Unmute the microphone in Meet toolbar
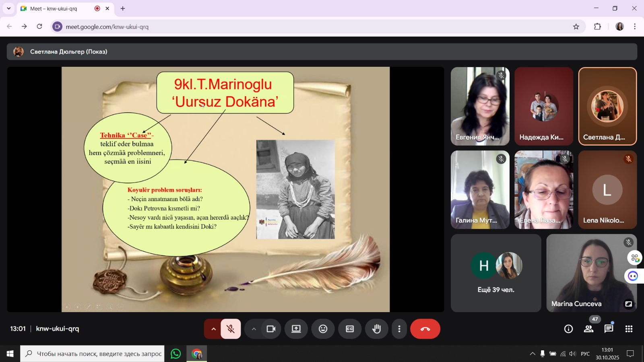Screen dimensions: 644x362 [231, 329]
